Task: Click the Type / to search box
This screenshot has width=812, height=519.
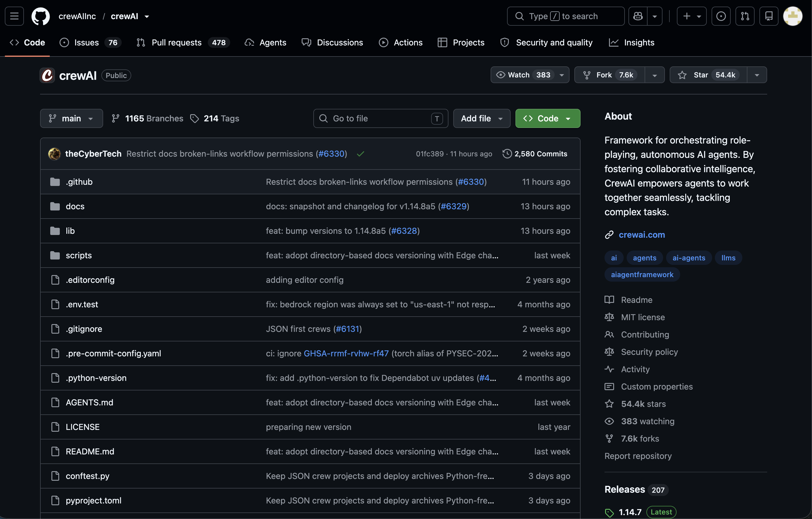Action: [566, 16]
